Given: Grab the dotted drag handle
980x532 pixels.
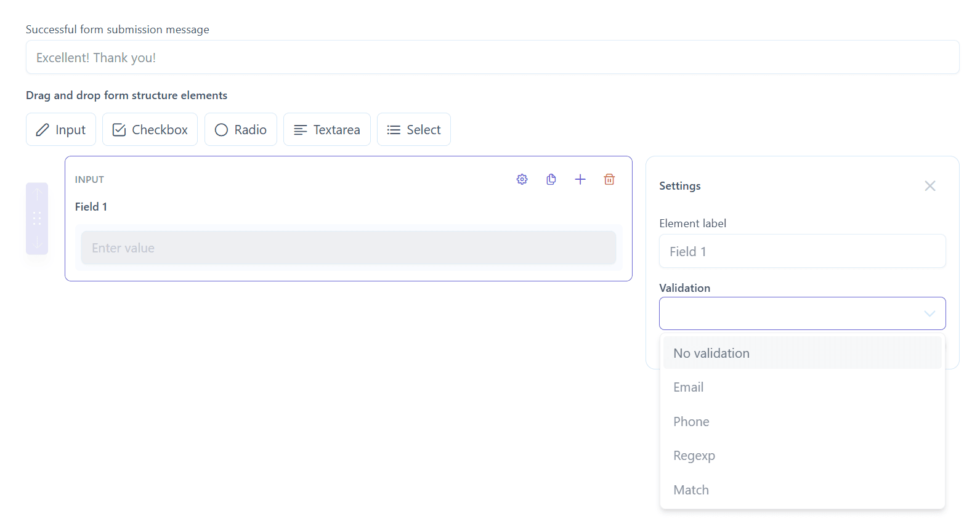Looking at the screenshot, I should [37, 218].
